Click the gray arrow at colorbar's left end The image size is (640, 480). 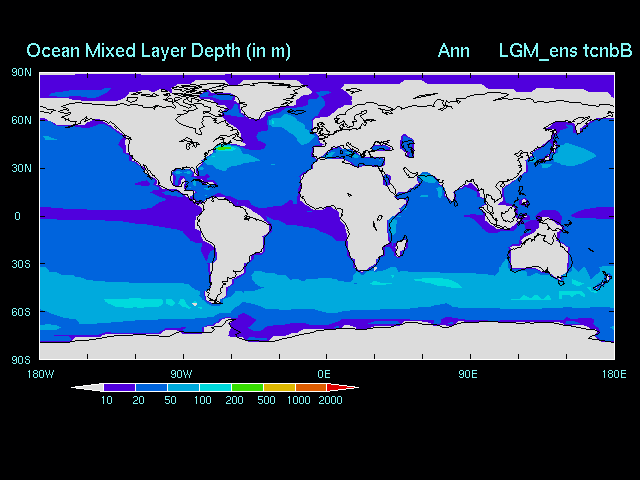click(87, 388)
